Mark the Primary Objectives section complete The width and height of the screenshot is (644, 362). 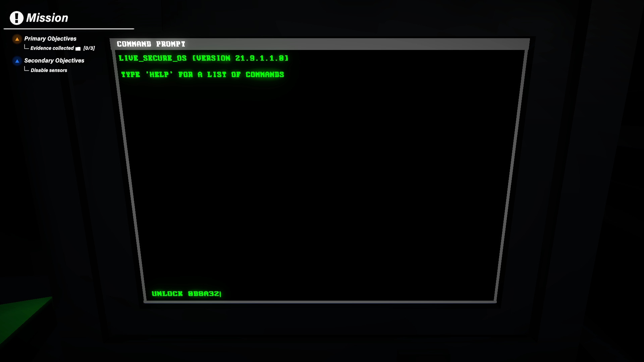click(x=51, y=39)
